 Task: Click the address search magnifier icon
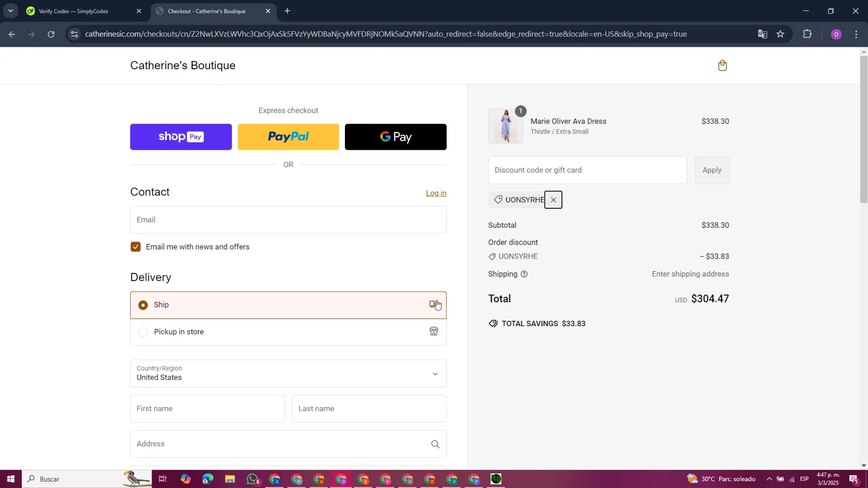coord(435,444)
